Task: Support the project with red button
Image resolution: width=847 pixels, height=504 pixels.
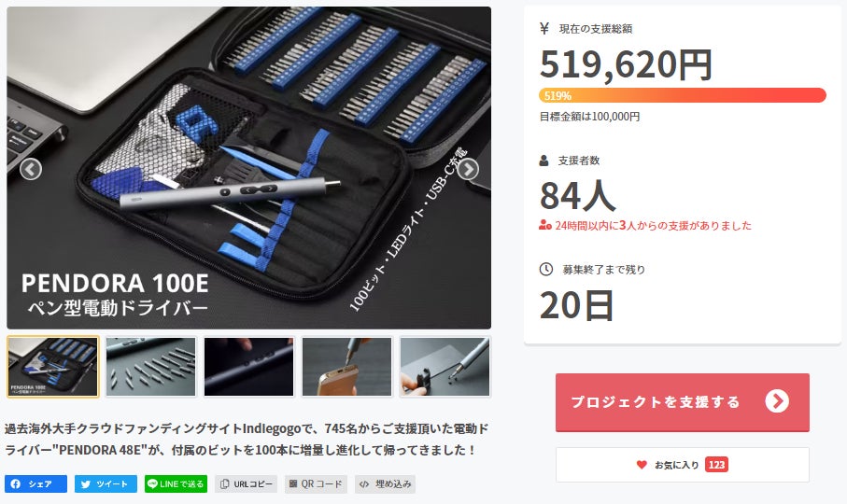Action: coord(683,402)
